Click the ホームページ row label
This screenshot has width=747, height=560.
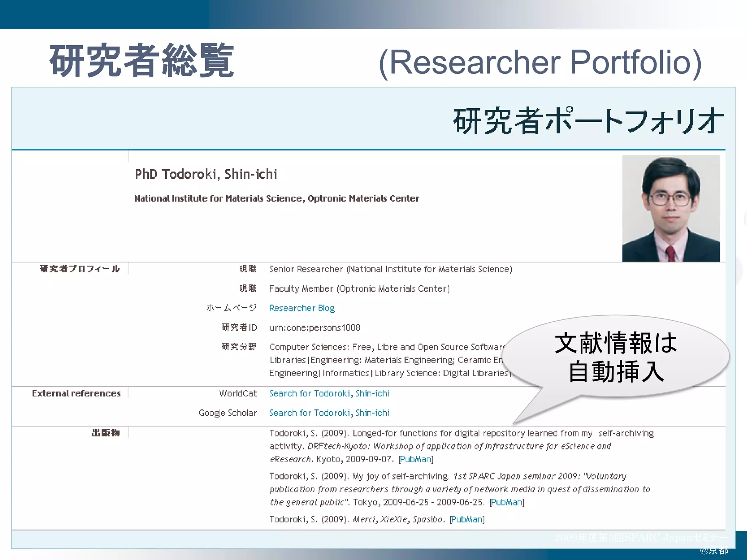coord(232,308)
